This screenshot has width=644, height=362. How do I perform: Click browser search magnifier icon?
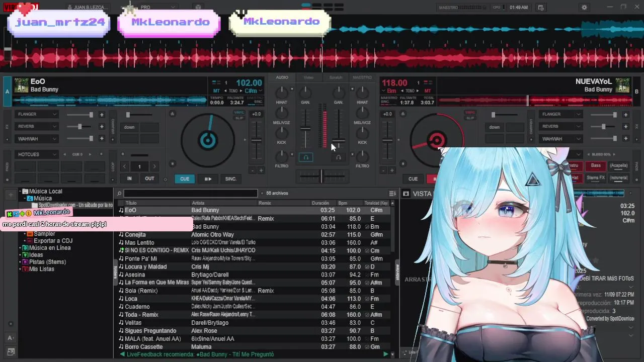(x=119, y=194)
